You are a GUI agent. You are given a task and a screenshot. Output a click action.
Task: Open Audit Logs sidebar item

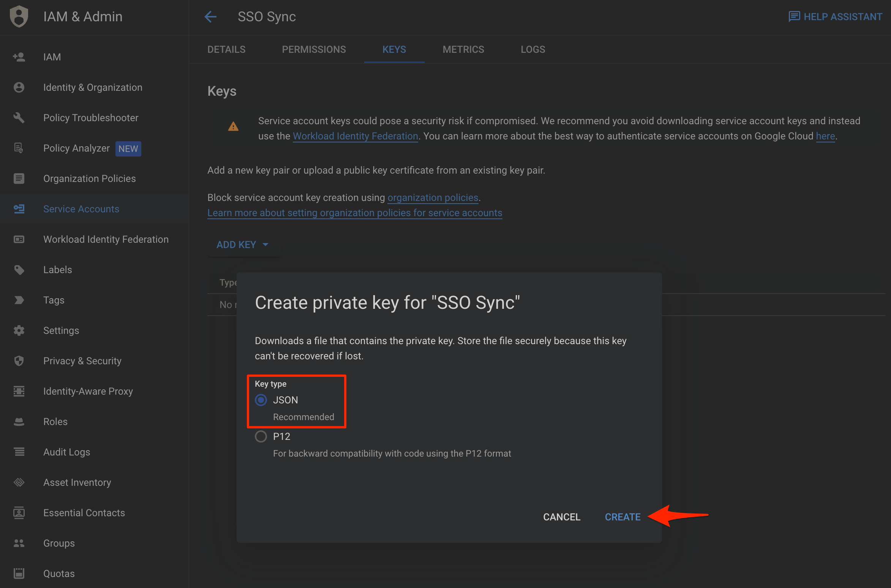click(x=94, y=452)
